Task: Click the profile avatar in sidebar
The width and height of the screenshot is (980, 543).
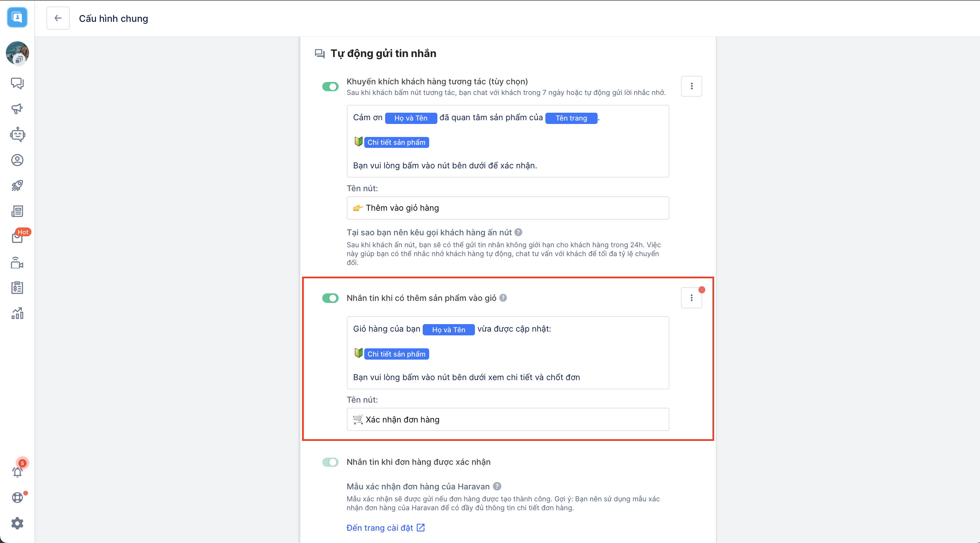Action: (x=17, y=53)
